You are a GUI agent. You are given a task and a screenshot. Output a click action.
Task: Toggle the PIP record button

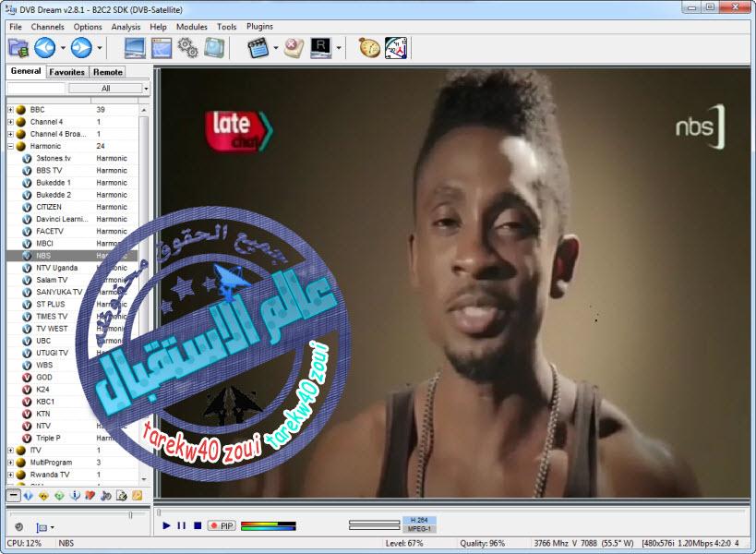click(222, 525)
